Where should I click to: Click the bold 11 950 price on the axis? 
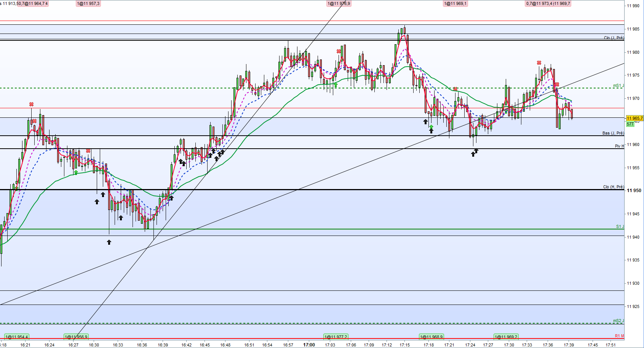634,191
